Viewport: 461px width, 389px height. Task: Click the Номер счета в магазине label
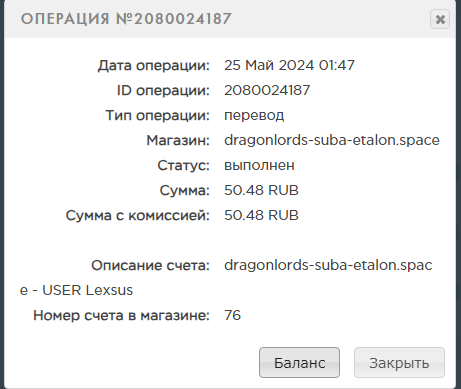tap(121, 315)
